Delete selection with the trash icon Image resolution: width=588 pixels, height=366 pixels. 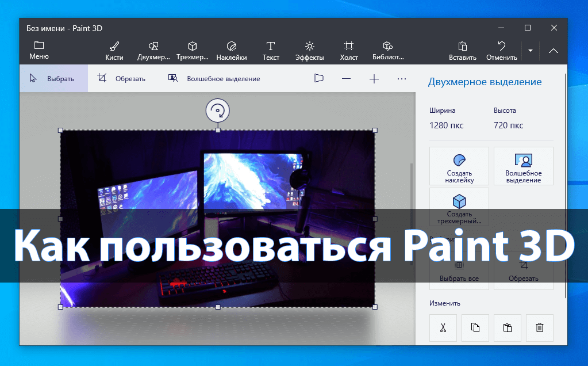539,328
